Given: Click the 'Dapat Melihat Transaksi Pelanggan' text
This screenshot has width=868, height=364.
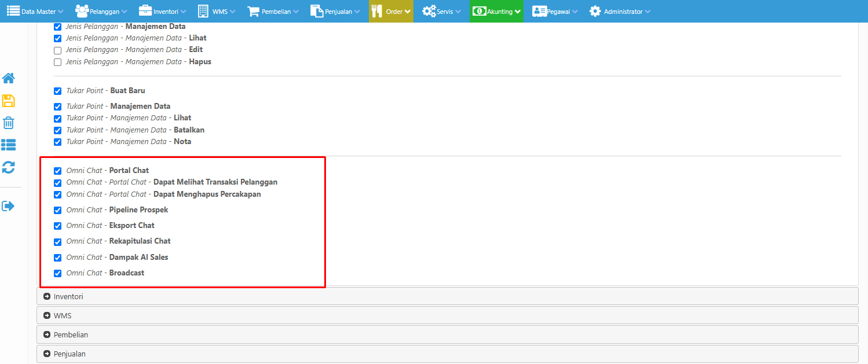Looking at the screenshot, I should (x=215, y=182).
